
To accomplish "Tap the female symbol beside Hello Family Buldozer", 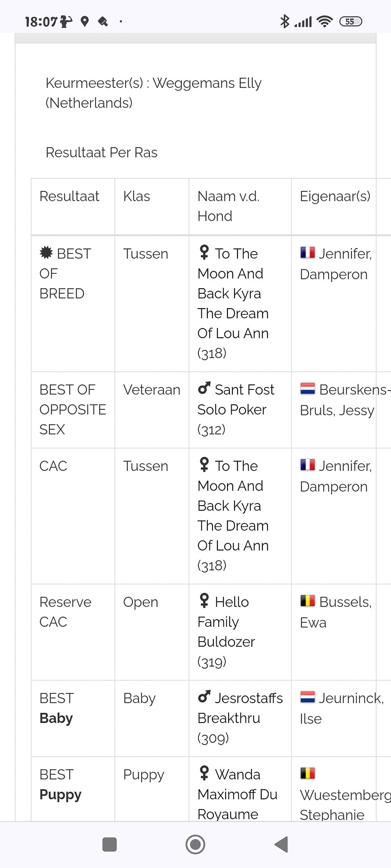I will pyautogui.click(x=204, y=600).
